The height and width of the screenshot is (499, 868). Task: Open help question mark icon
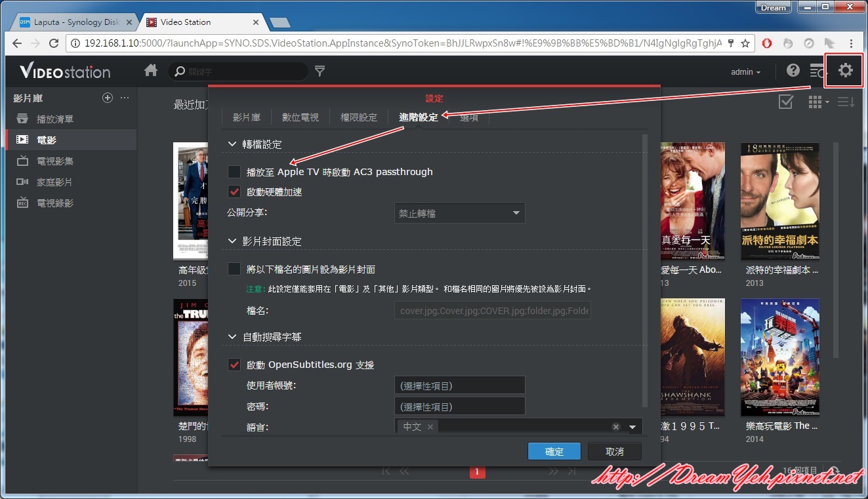point(793,70)
